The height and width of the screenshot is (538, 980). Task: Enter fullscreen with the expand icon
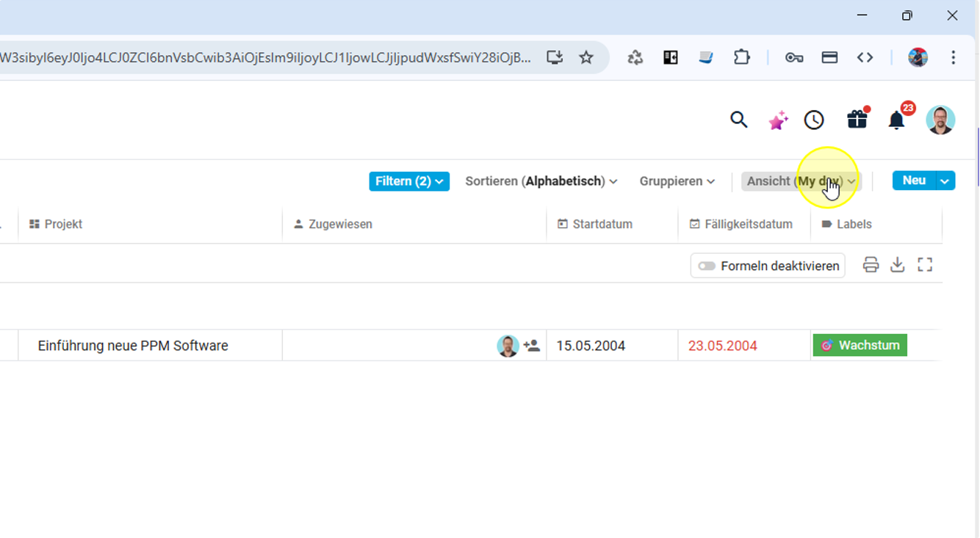click(x=925, y=265)
